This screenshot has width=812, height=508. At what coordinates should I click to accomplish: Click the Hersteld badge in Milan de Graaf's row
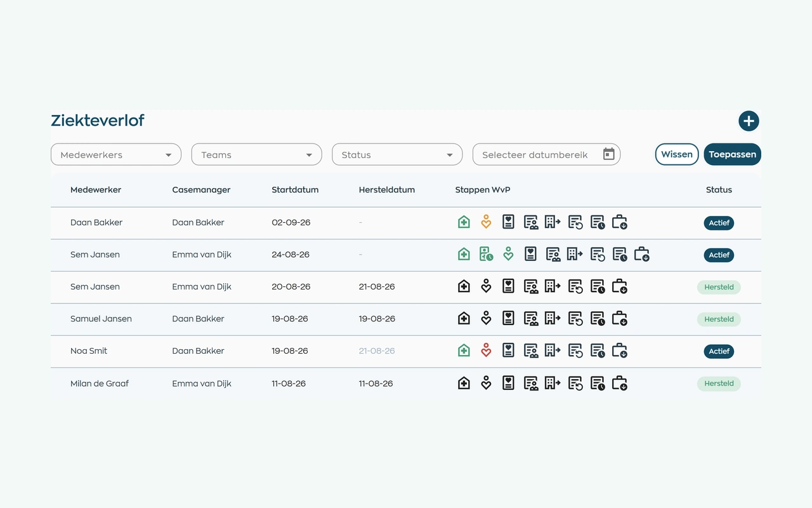pyautogui.click(x=719, y=384)
